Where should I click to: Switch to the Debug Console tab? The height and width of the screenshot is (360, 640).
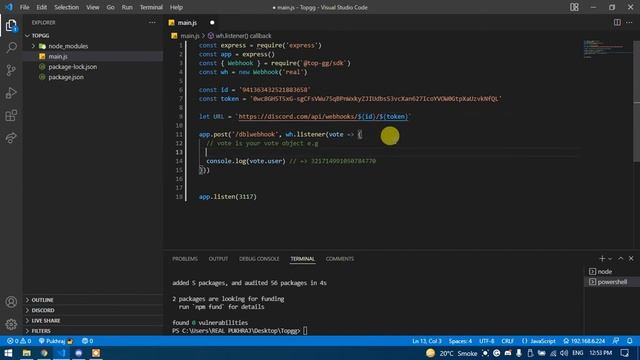259,259
